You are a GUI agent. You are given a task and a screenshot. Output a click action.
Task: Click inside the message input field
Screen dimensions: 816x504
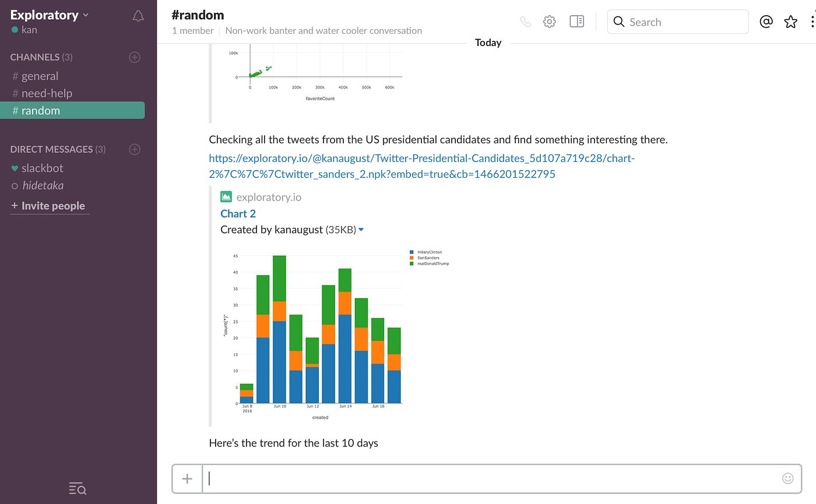(x=466, y=478)
